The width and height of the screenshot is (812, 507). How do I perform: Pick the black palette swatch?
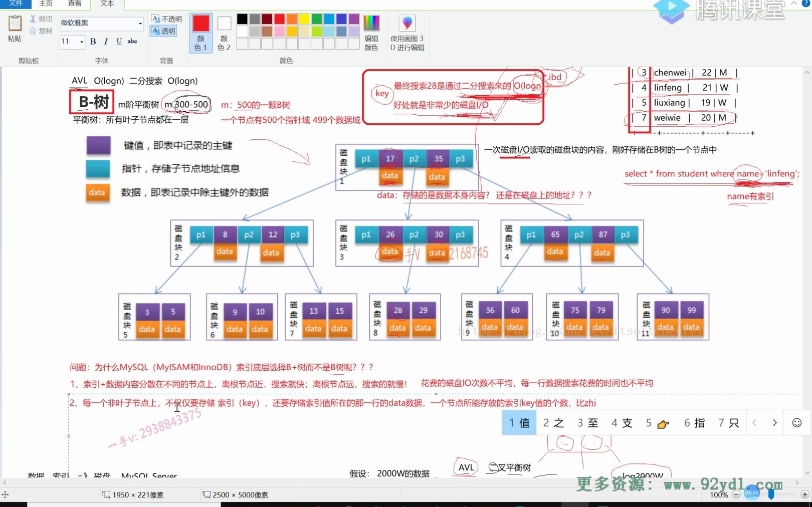242,19
